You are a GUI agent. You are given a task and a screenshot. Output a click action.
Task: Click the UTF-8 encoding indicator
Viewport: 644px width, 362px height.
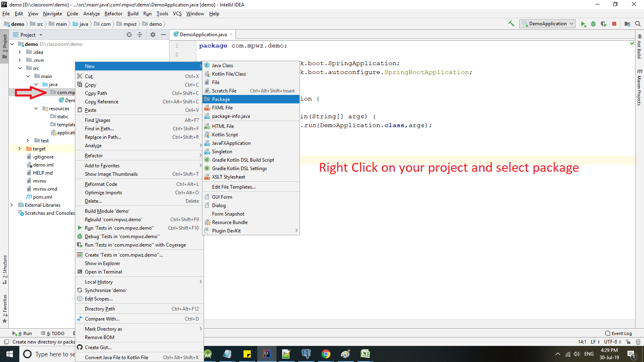[x=611, y=341]
